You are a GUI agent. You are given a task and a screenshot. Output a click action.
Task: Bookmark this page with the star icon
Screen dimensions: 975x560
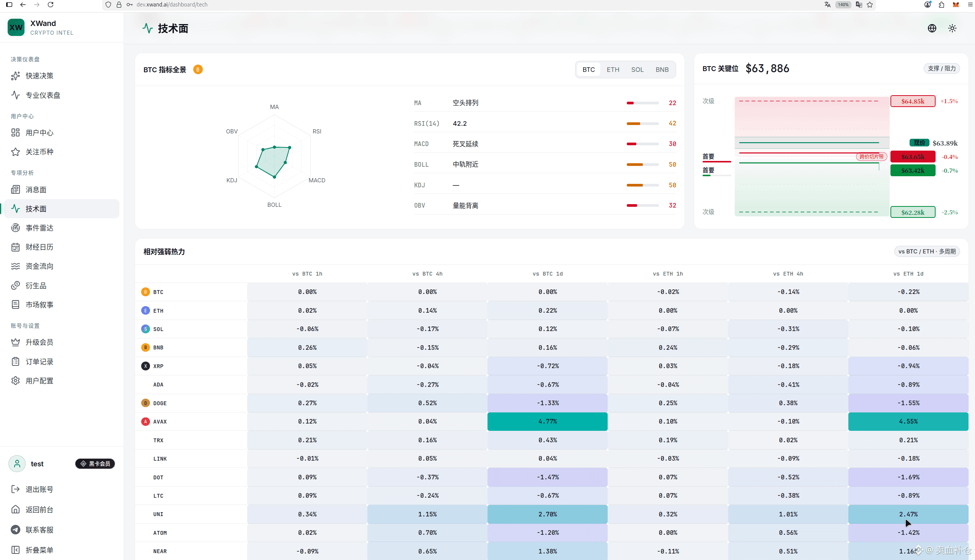(869, 5)
